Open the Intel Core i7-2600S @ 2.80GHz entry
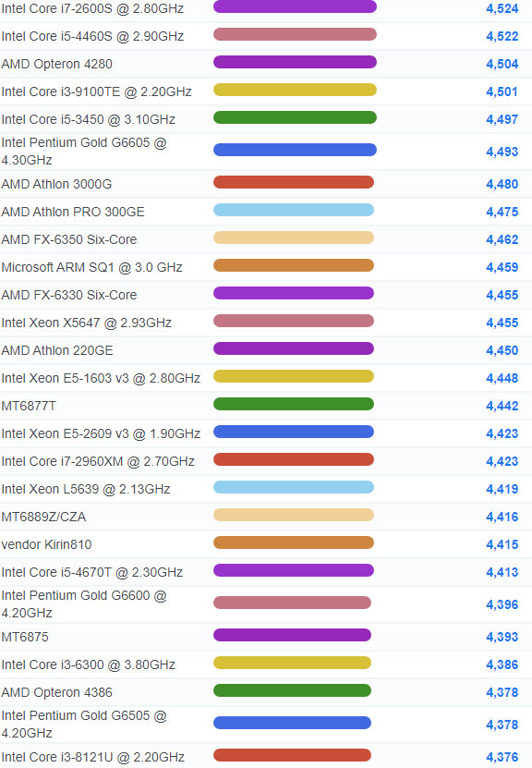Screen dimensions: 532x768 [x=92, y=9]
